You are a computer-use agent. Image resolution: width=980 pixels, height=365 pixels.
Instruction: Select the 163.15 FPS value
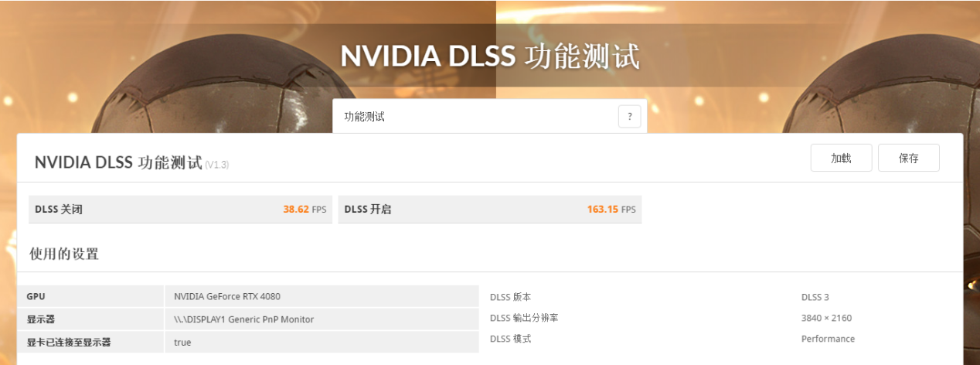pos(611,209)
